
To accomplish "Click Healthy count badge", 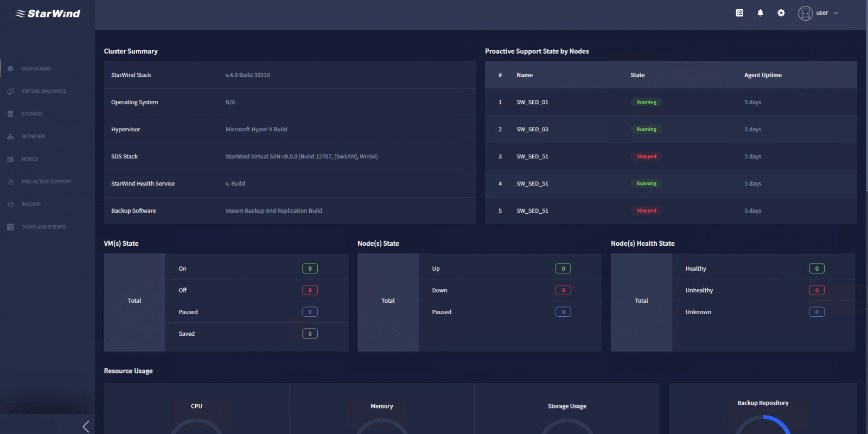I will coord(816,269).
